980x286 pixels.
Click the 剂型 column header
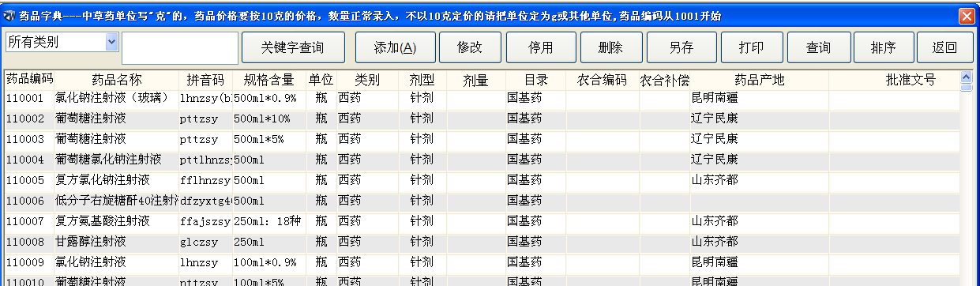tap(422, 80)
